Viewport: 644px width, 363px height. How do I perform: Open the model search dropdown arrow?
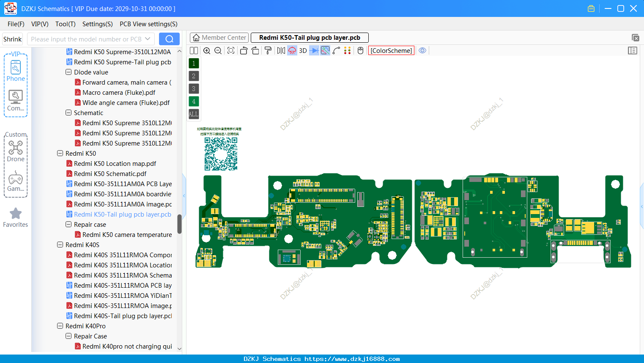point(148,39)
